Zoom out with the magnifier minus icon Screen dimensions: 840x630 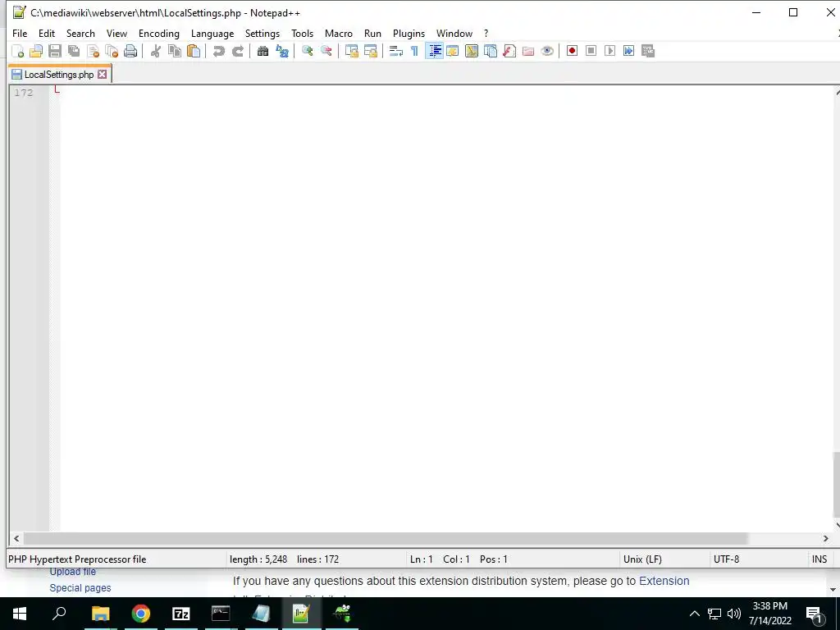pos(326,51)
